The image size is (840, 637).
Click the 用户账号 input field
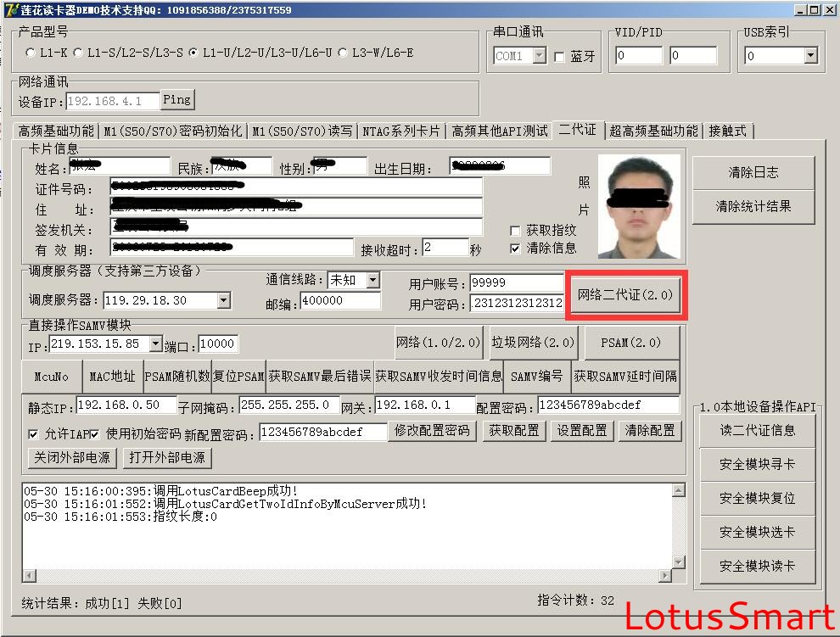click(515, 283)
